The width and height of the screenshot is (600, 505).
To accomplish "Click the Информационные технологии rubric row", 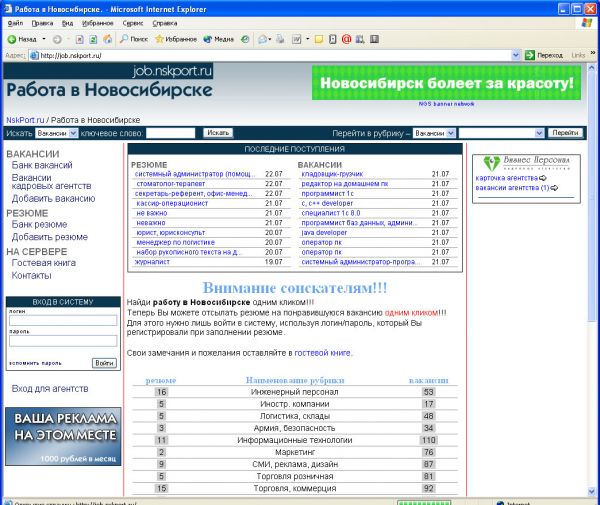I will (x=295, y=440).
